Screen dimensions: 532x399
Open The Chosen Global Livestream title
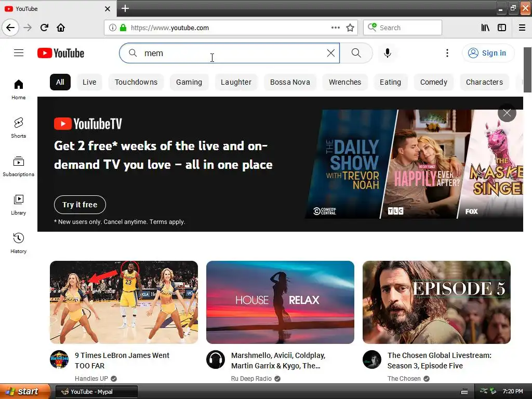pyautogui.click(x=440, y=361)
